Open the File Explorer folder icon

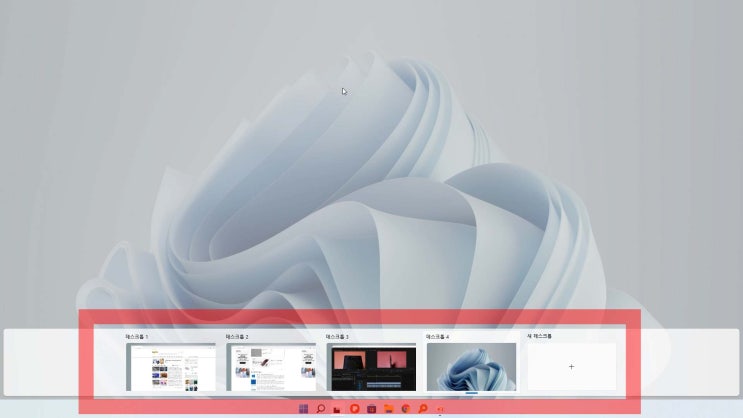pos(389,409)
